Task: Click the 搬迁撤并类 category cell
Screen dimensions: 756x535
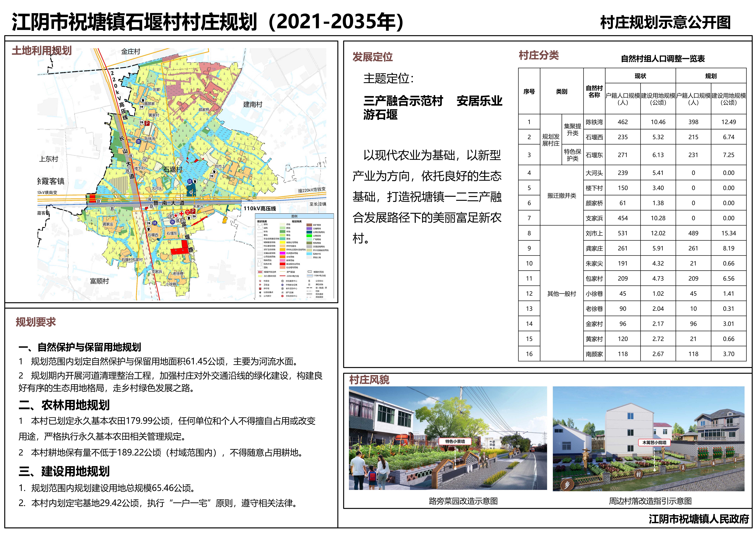Action: coord(562,195)
